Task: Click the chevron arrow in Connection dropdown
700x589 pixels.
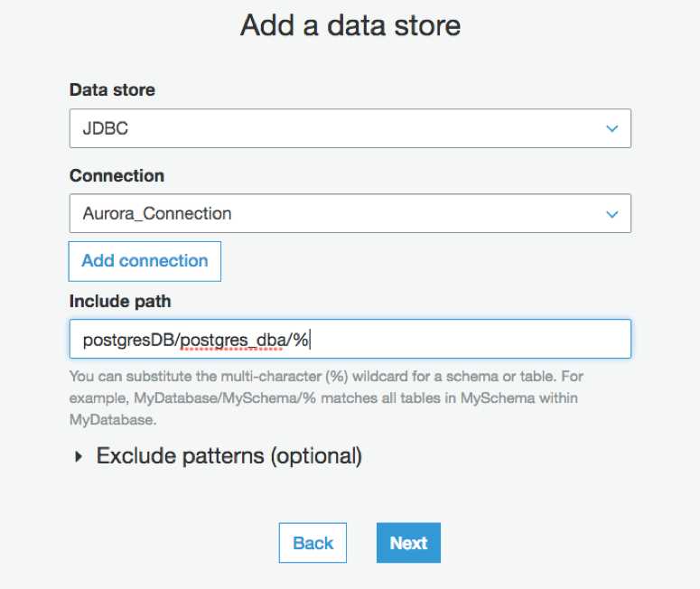Action: point(612,215)
